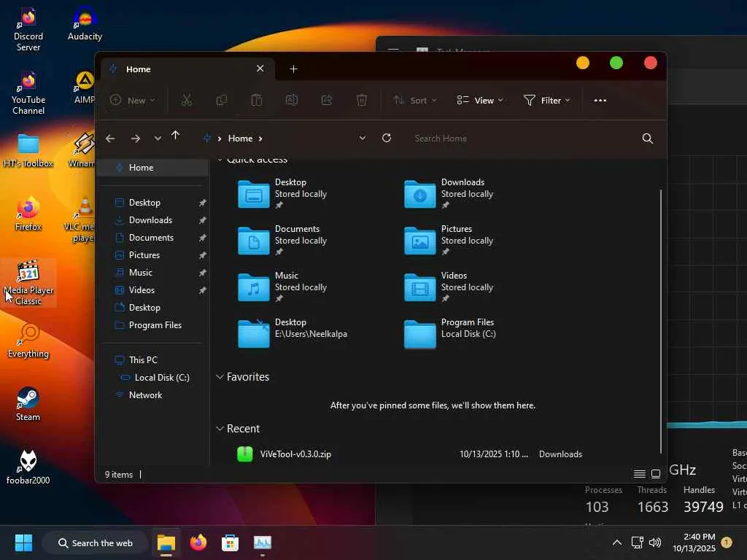Select the Firefox desktop icon
This screenshot has width=747, height=560.
point(28,214)
